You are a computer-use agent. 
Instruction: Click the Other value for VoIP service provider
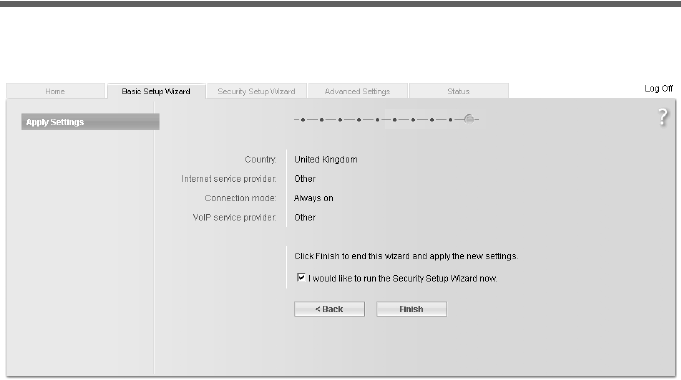305,218
